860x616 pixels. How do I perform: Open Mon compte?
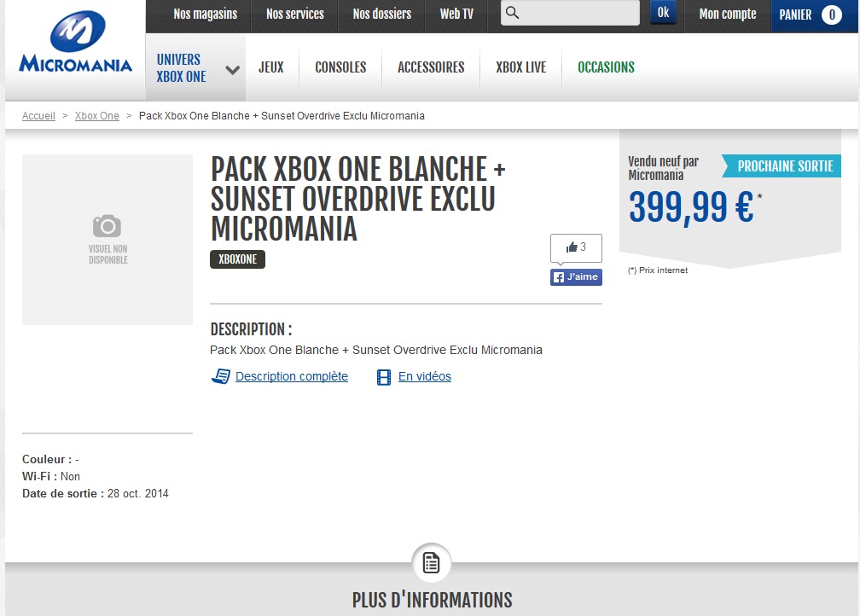tap(727, 15)
